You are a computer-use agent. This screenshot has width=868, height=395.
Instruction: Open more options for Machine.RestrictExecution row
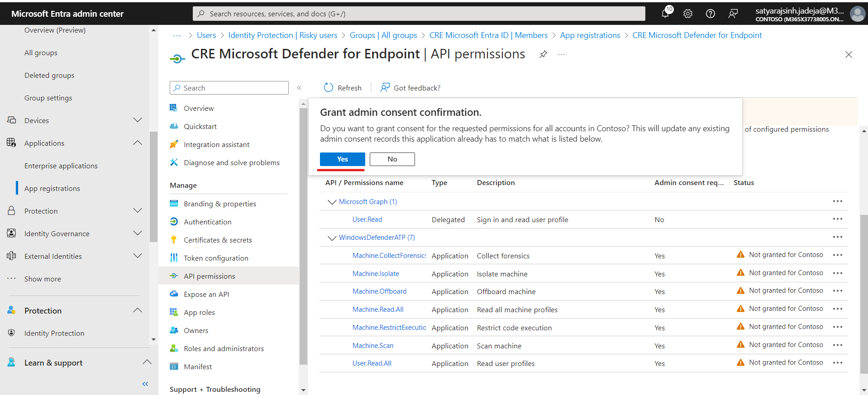pyautogui.click(x=838, y=327)
